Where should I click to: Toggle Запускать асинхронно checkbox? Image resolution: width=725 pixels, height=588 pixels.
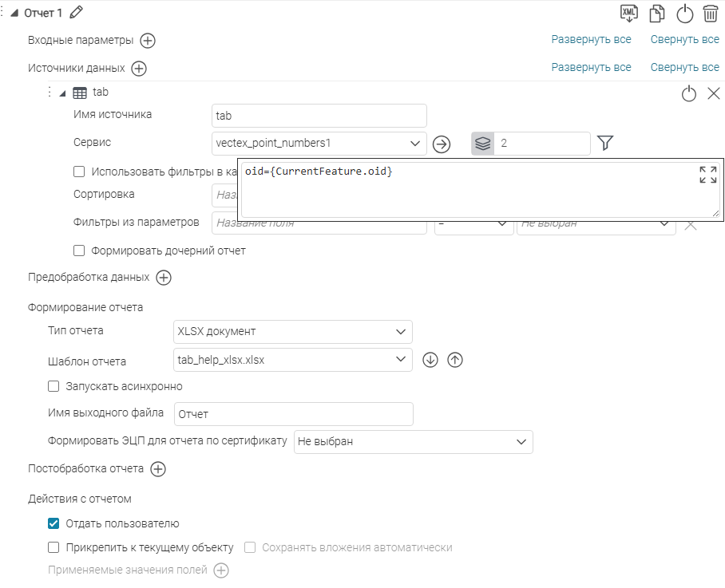click(54, 386)
